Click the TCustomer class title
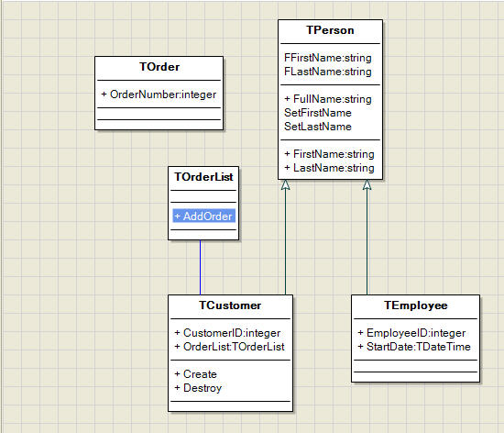Image resolution: width=504 pixels, height=433 pixels. coord(230,305)
